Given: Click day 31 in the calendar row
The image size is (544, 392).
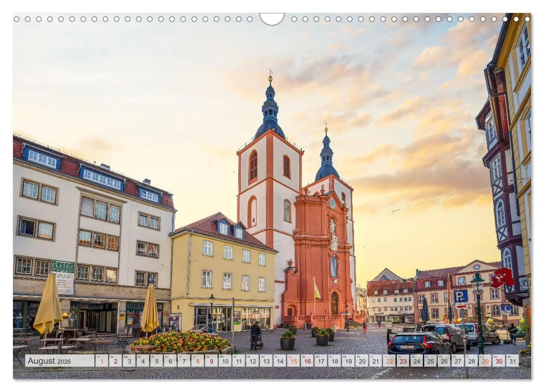Looking at the screenshot, I should tap(513, 361).
